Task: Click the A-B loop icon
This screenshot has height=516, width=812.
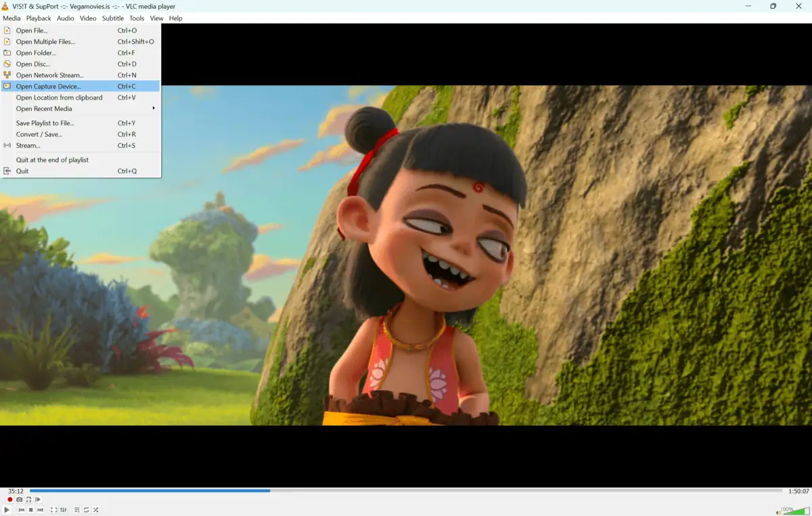Action: tap(28, 500)
